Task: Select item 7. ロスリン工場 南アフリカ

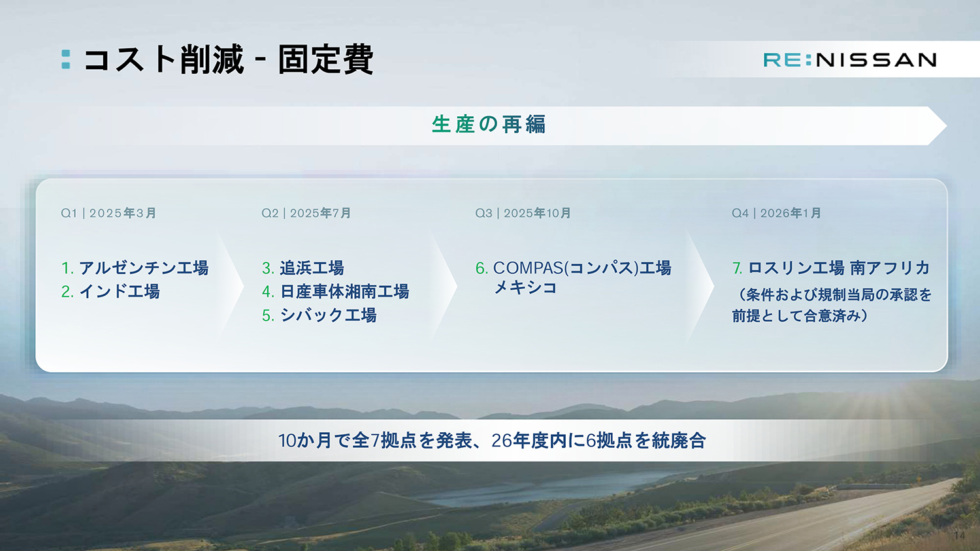Action: click(x=831, y=268)
